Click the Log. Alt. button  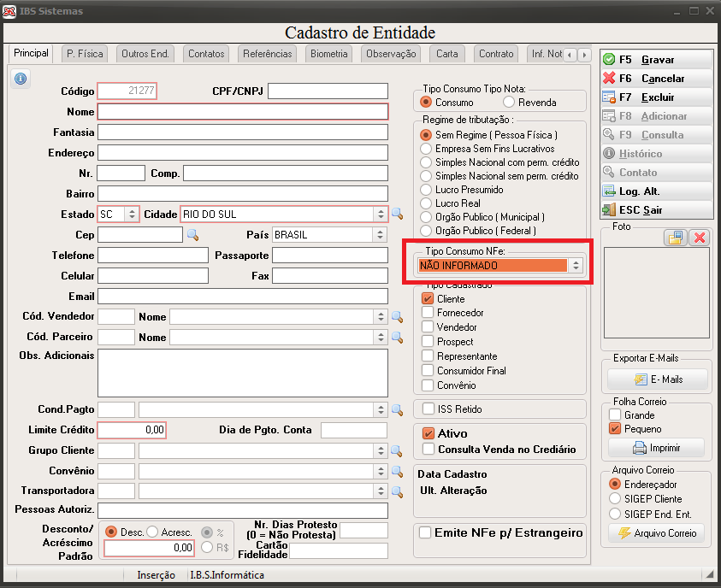(657, 191)
